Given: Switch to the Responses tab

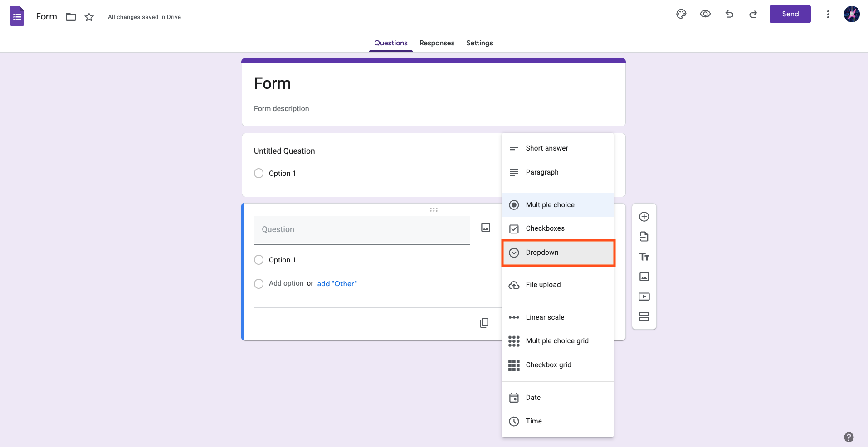Looking at the screenshot, I should coord(437,43).
